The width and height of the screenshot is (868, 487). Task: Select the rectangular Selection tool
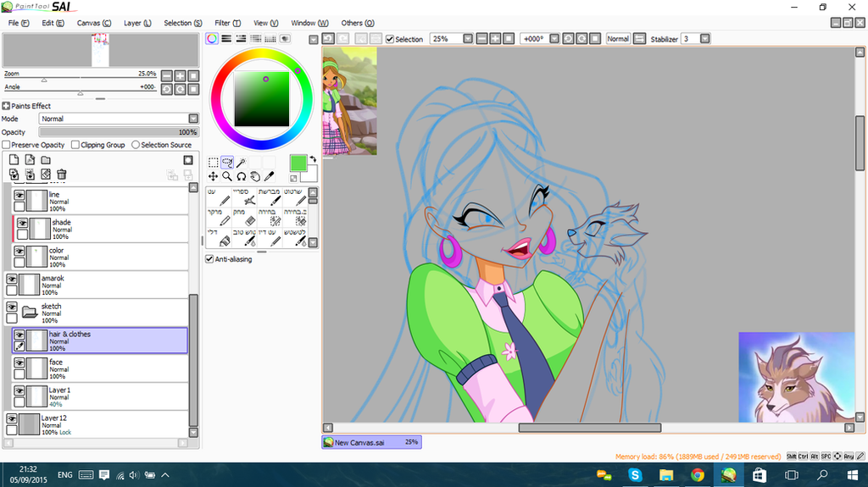(213, 162)
